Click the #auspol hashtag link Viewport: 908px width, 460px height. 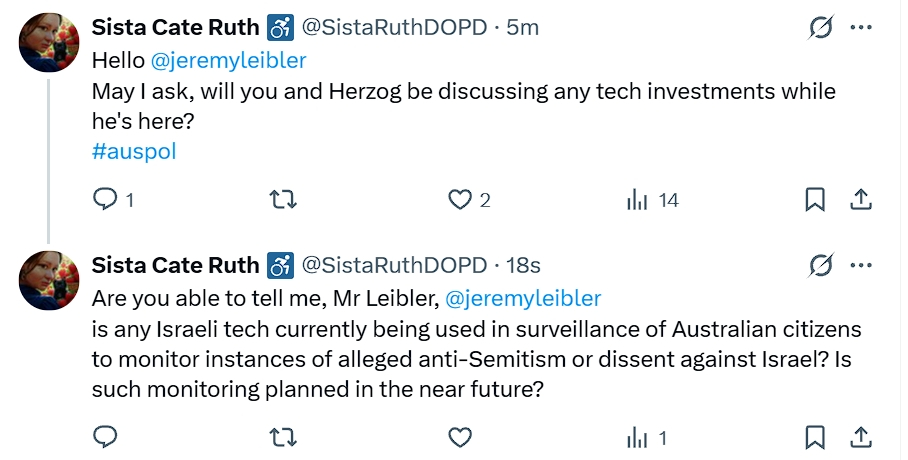pyautogui.click(x=134, y=151)
